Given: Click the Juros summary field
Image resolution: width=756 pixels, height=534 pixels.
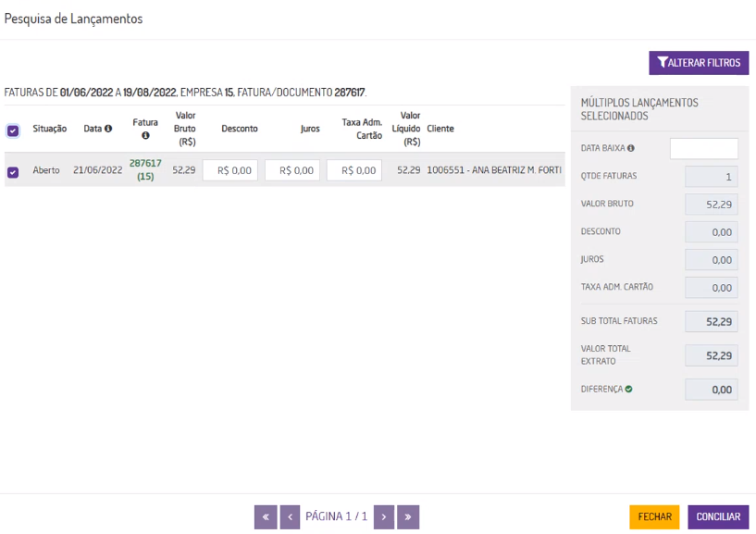Looking at the screenshot, I should pyautogui.click(x=712, y=260).
